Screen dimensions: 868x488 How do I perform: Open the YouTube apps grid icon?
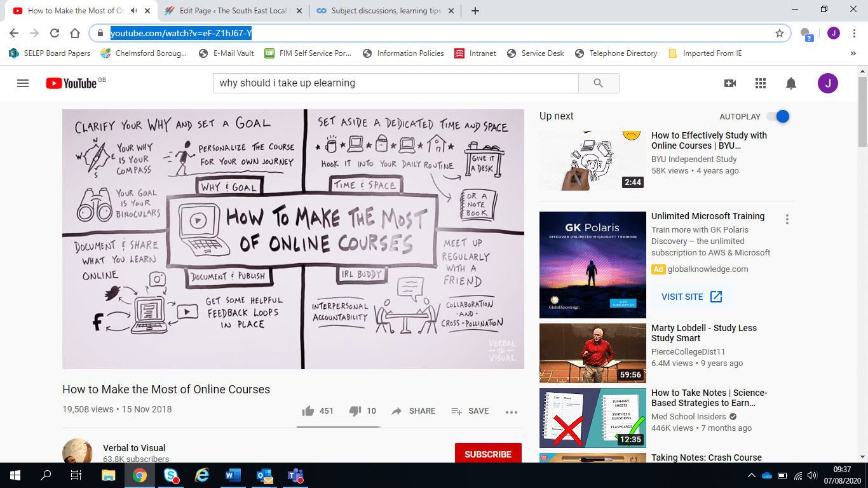click(761, 83)
